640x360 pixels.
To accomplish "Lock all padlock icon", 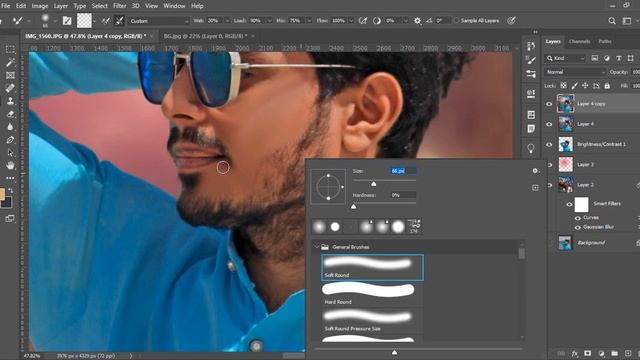I will click(x=607, y=86).
